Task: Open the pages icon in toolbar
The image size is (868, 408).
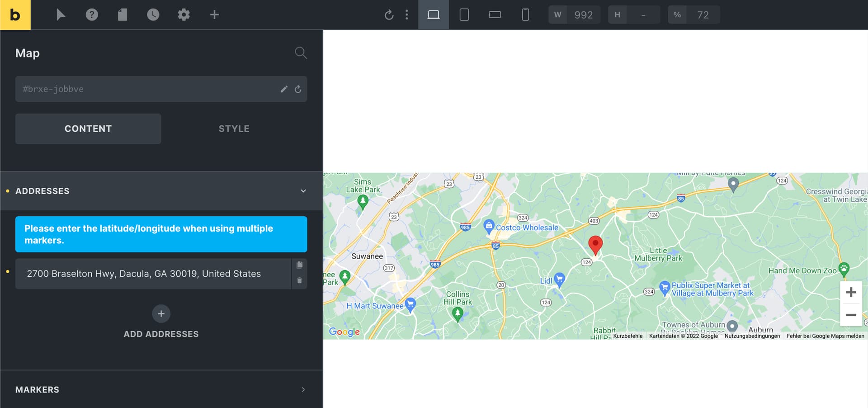Action: pos(123,15)
